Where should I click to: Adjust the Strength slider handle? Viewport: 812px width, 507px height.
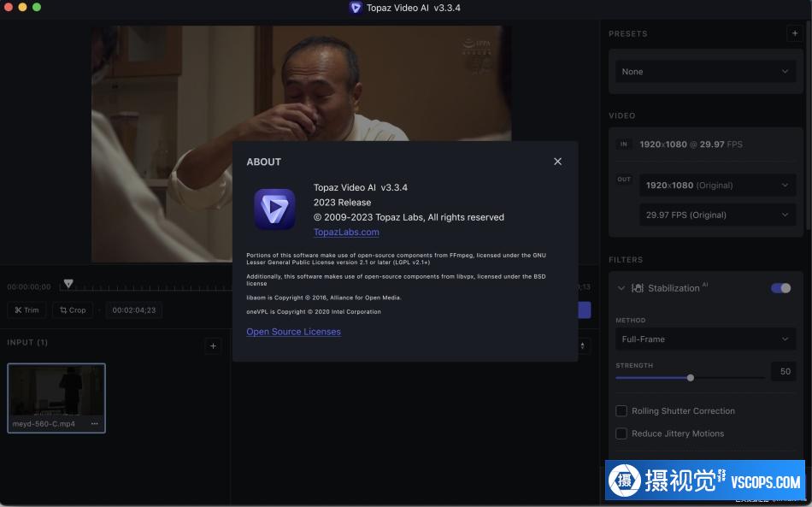[x=691, y=378]
